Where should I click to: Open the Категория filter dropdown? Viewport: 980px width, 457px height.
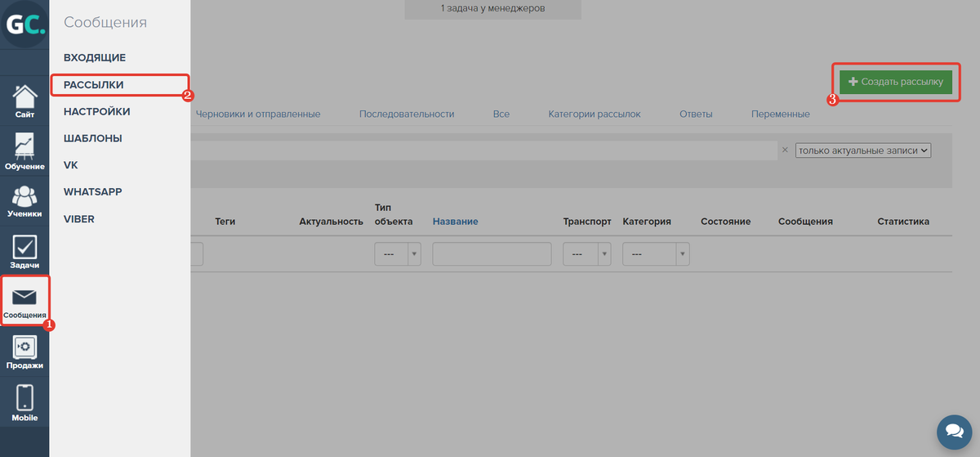(x=656, y=254)
